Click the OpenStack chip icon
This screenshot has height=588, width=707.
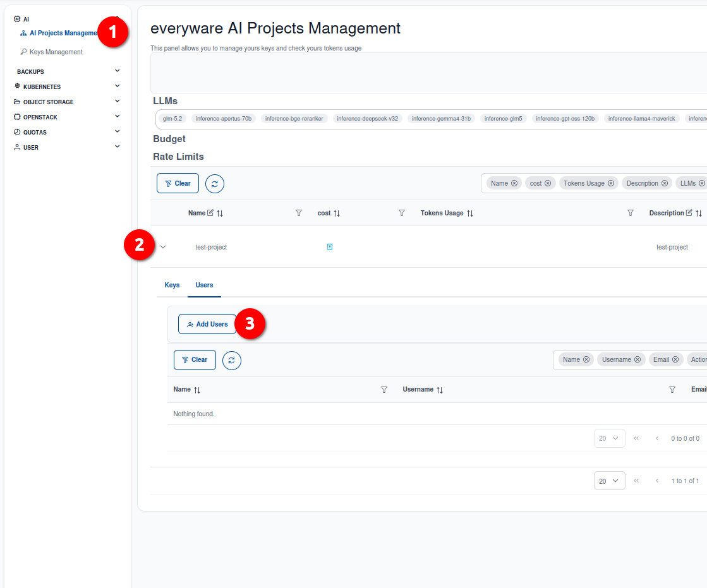(17, 117)
